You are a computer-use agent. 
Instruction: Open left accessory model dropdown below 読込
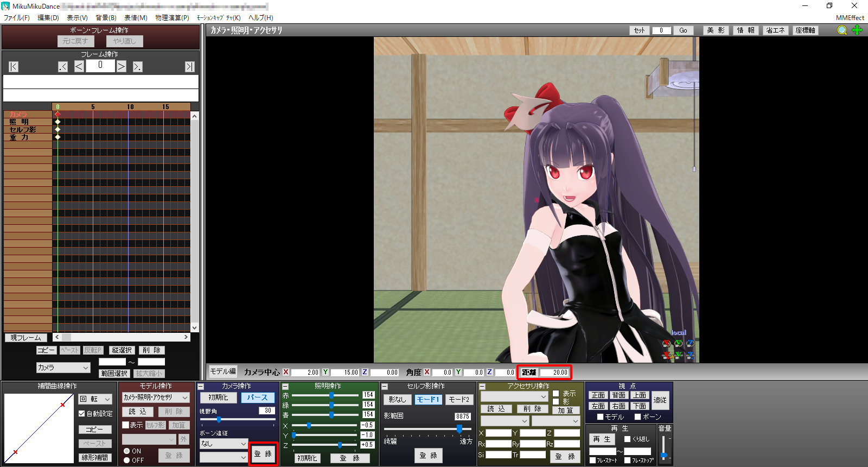(505, 421)
